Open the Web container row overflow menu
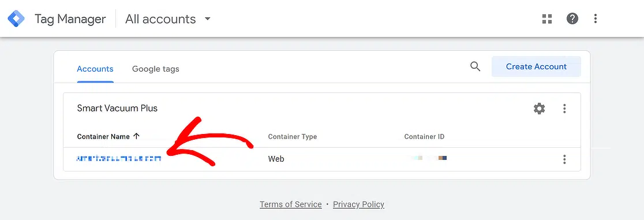The image size is (644, 220). (564, 159)
